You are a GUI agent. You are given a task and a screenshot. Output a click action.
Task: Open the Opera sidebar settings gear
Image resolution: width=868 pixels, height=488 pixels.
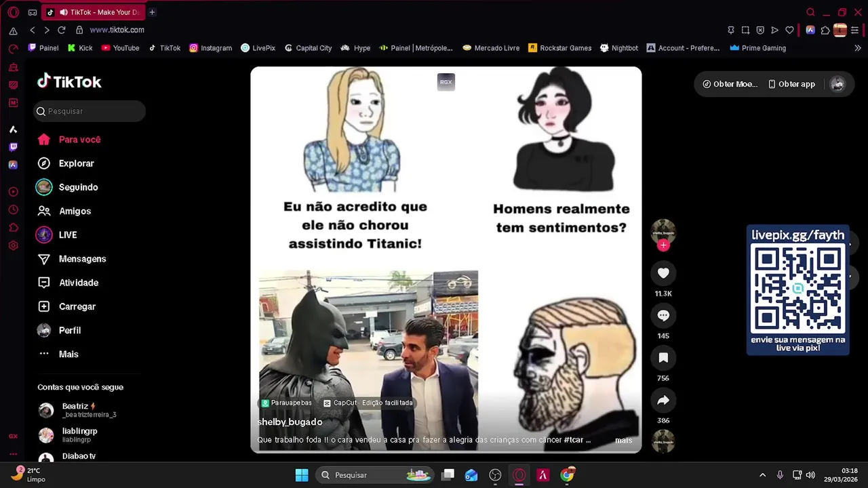tap(13, 245)
